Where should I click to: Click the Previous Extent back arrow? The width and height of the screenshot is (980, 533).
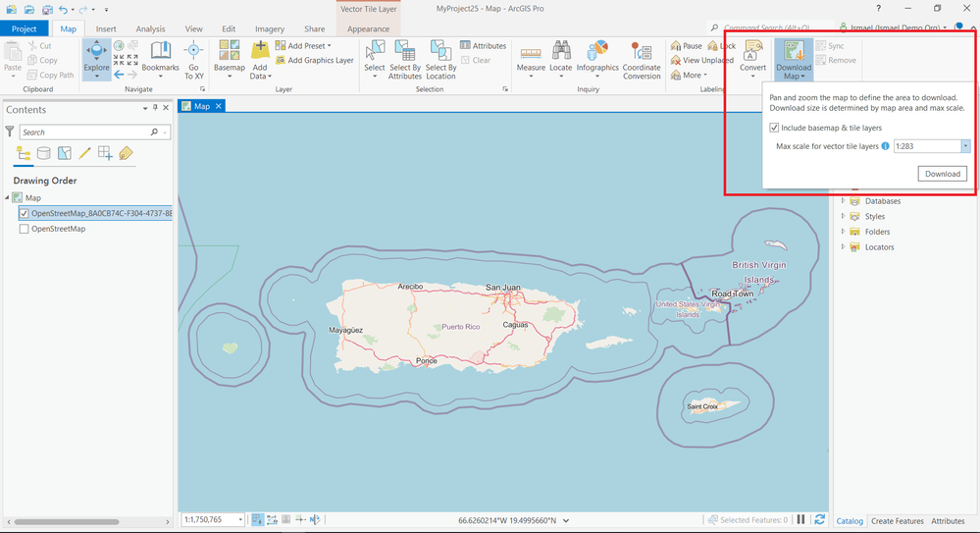coord(119,75)
